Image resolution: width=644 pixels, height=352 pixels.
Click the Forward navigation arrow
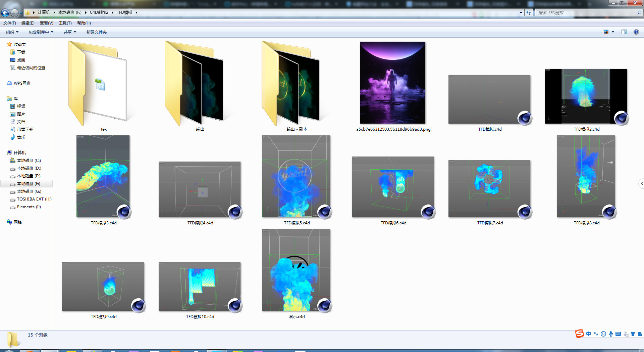pyautogui.click(x=14, y=13)
